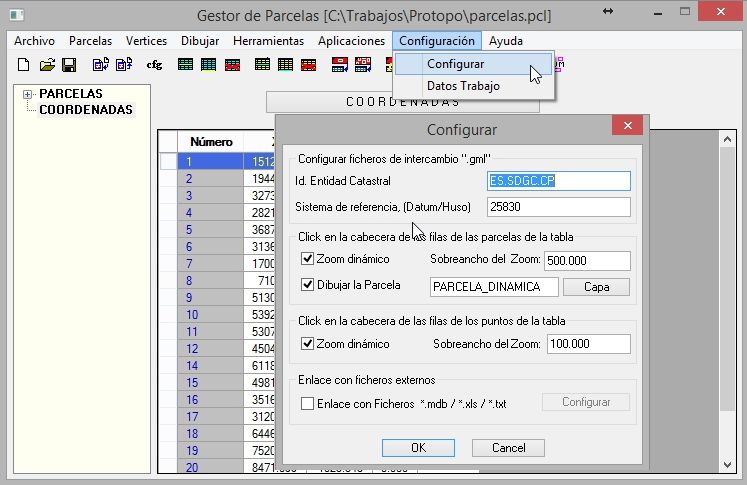Minimize the Gestor de Parcelas window
Viewport: 747px width, 485px height.
point(658,13)
